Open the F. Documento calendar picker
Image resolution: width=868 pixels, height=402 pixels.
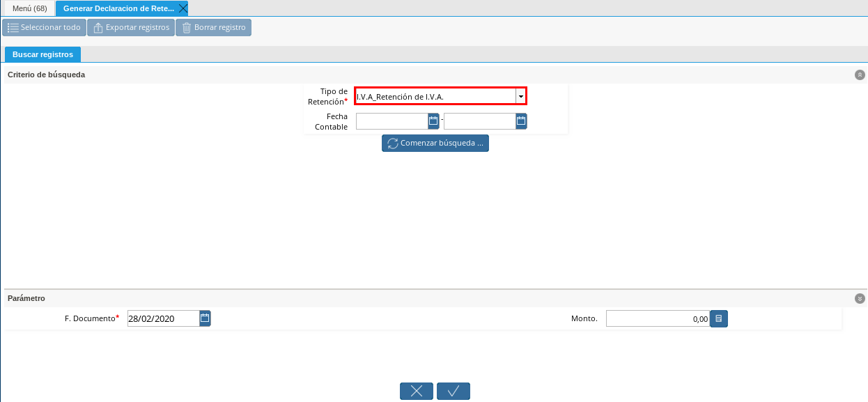tap(205, 318)
